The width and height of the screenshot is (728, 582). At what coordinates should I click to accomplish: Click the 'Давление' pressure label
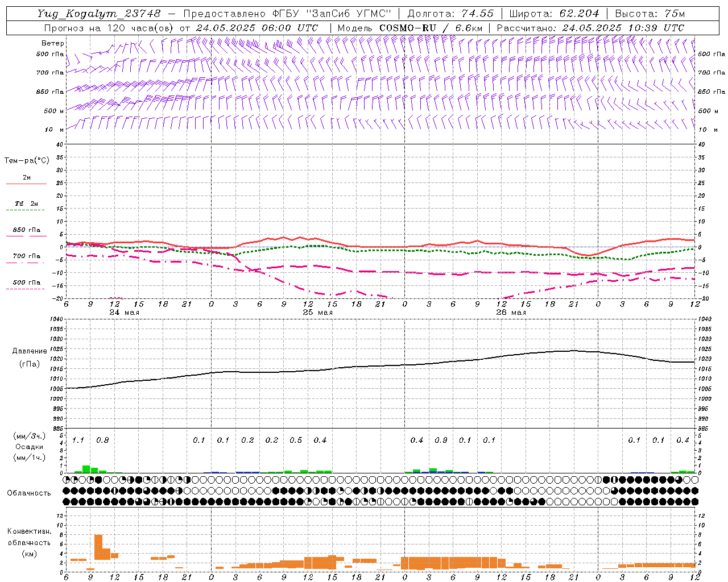pos(30,351)
